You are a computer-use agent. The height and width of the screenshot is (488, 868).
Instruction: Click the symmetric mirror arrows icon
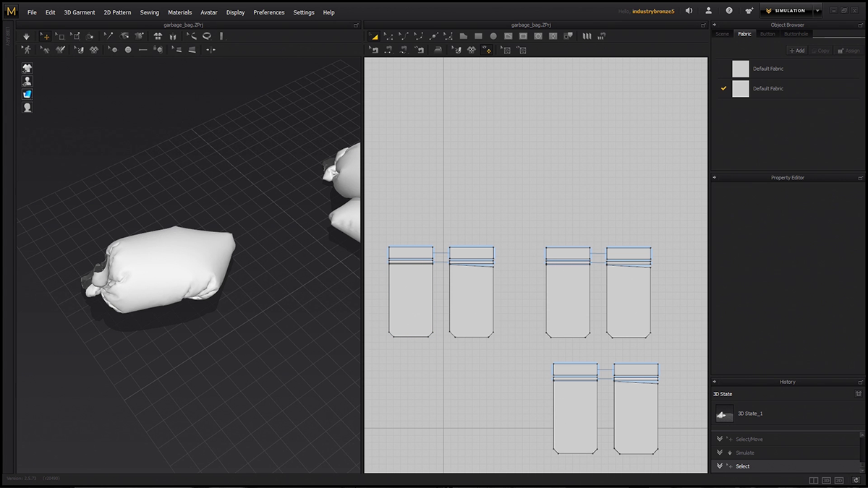tap(210, 50)
